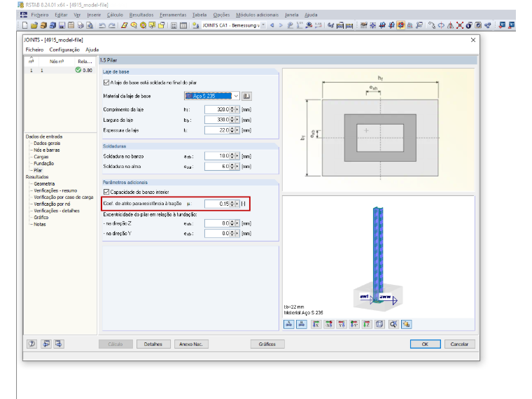Click the zoom-all magnifier icon under the 3D view

pyautogui.click(x=393, y=324)
